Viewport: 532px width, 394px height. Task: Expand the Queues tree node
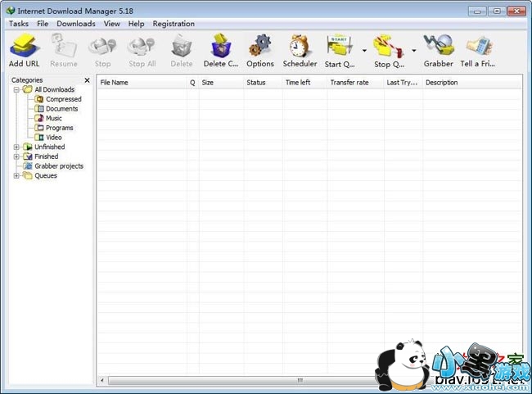[x=16, y=175]
